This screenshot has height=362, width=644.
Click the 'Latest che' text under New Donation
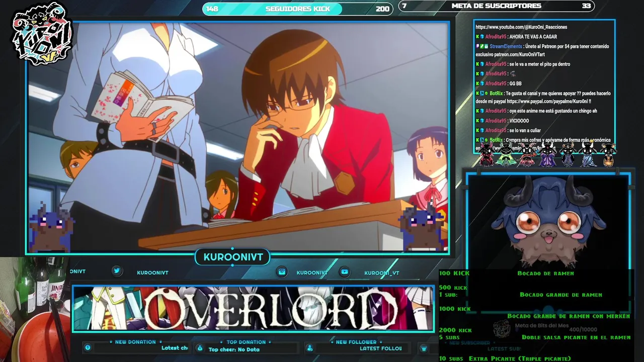(174, 348)
